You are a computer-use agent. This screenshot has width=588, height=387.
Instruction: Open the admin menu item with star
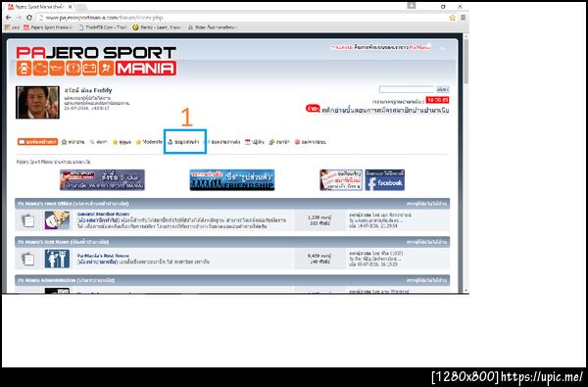[122, 142]
